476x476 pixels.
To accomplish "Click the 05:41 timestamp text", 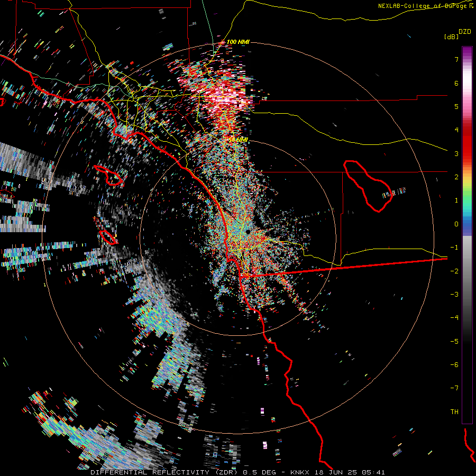I will click(x=373, y=472).
